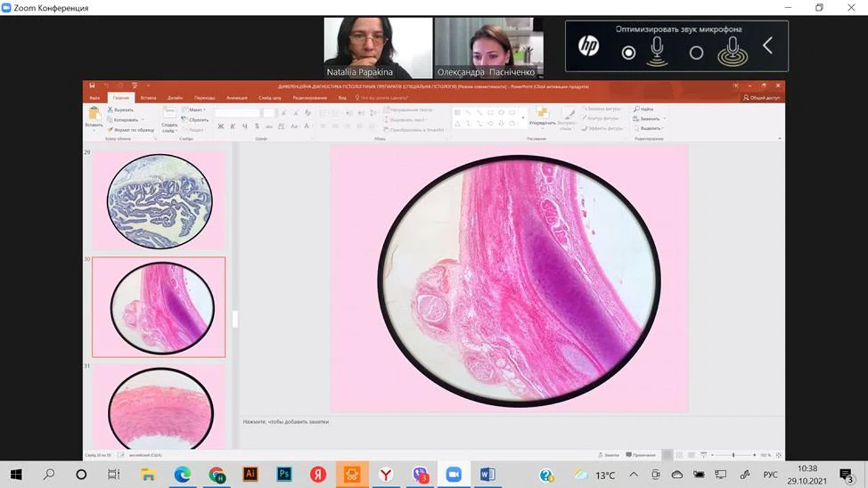Open the Windows Start menu
The image size is (868, 488).
click(16, 474)
